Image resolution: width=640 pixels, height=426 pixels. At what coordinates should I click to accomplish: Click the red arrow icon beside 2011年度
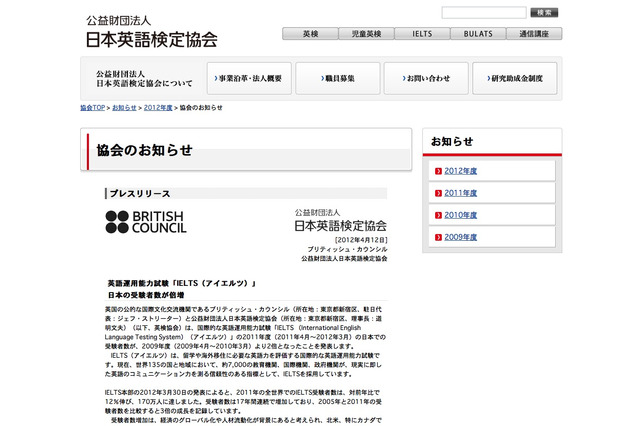point(438,193)
